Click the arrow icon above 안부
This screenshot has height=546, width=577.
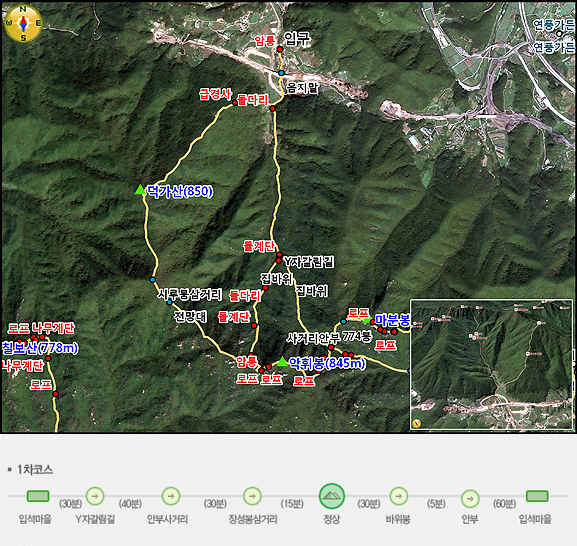[x=470, y=499]
